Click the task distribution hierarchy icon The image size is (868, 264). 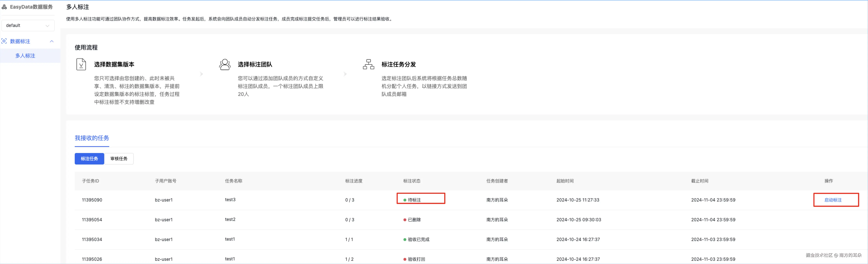click(368, 64)
